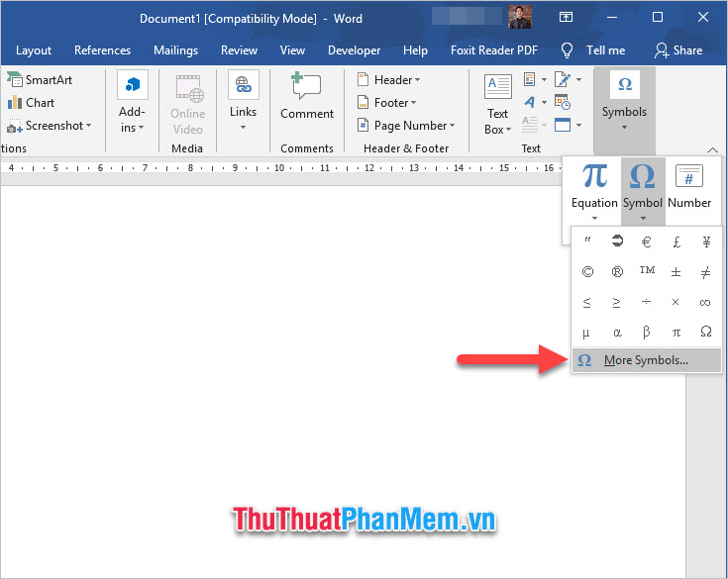Insert the infinity symbol
This screenshot has height=579, width=728.
coord(705,303)
